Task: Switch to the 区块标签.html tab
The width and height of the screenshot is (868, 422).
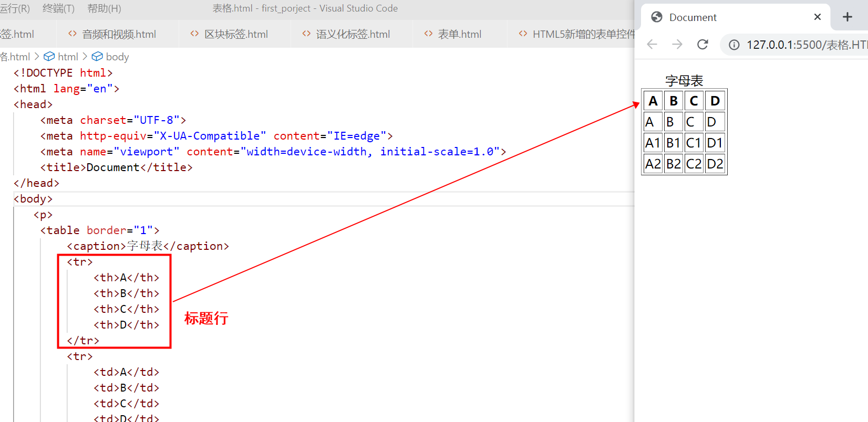Action: point(236,34)
